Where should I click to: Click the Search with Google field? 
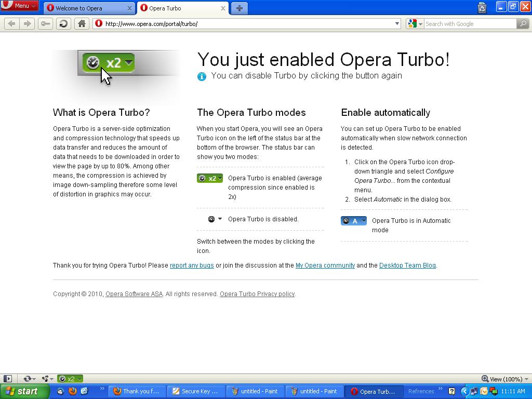tap(470, 24)
